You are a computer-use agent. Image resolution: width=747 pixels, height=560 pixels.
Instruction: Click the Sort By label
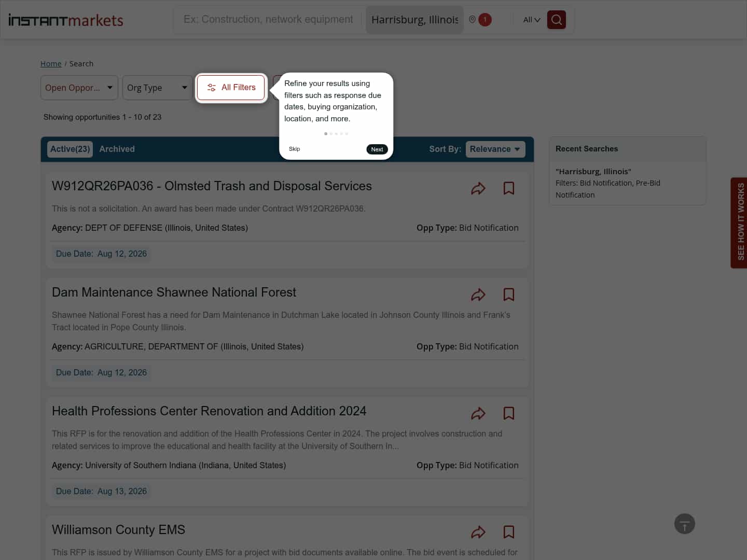445,149
